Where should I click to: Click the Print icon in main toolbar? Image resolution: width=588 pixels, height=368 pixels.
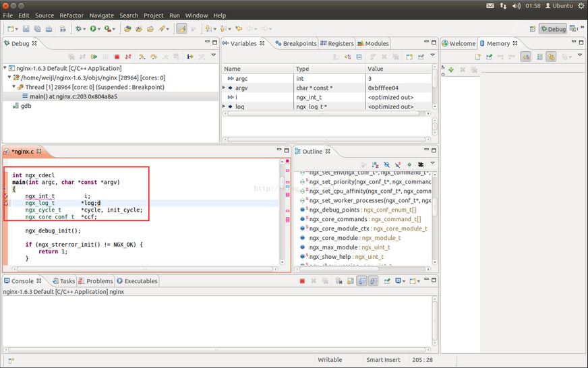[x=49, y=28]
